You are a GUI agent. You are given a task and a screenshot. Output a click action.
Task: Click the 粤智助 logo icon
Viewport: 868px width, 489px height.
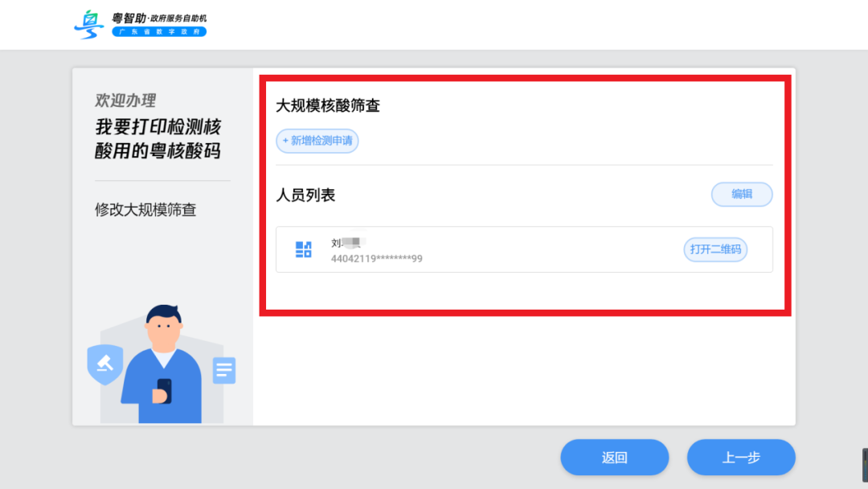click(88, 25)
